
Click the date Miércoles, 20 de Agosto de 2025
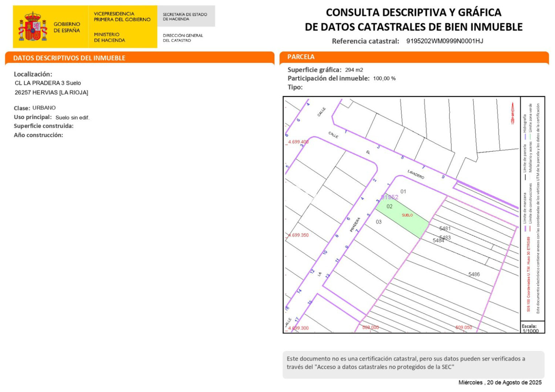coord(500,383)
